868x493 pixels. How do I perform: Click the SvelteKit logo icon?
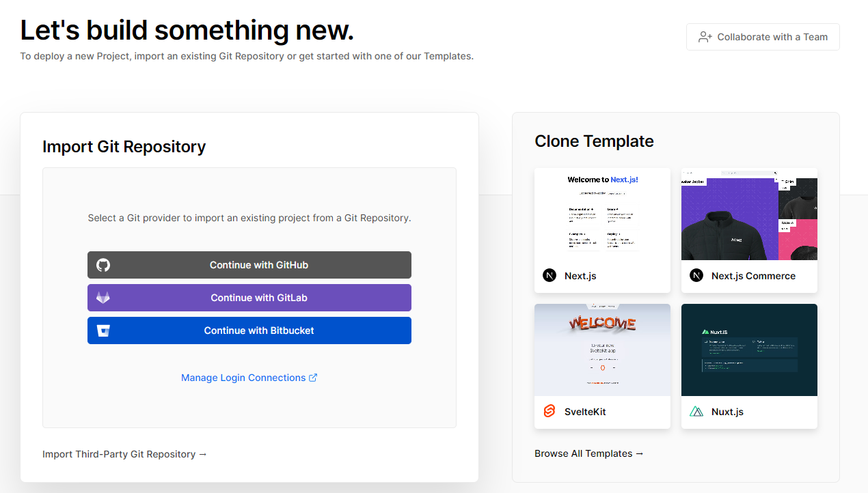tap(550, 411)
